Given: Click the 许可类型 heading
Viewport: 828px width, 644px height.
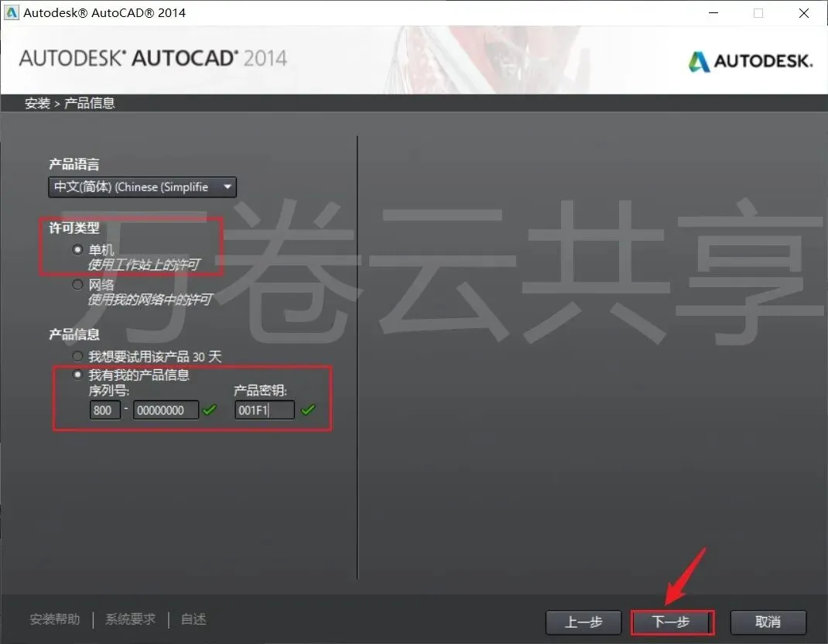Looking at the screenshot, I should click(74, 228).
